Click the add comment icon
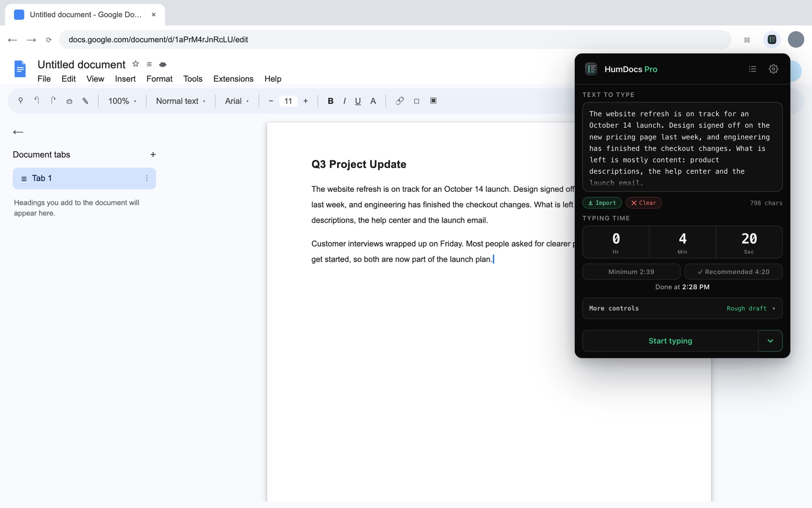 pyautogui.click(x=416, y=101)
